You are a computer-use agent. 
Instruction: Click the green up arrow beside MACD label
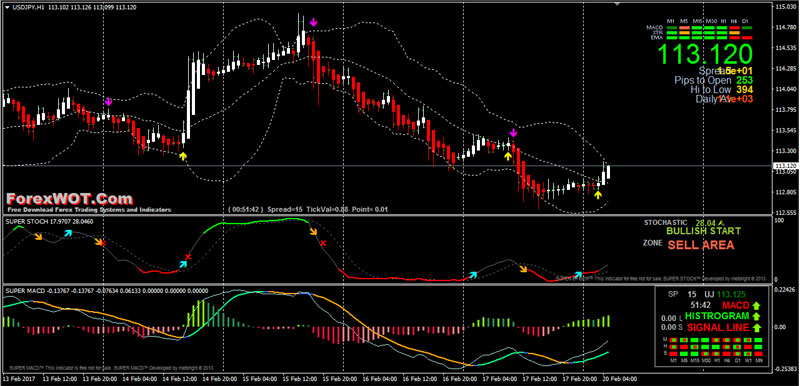coord(756,305)
